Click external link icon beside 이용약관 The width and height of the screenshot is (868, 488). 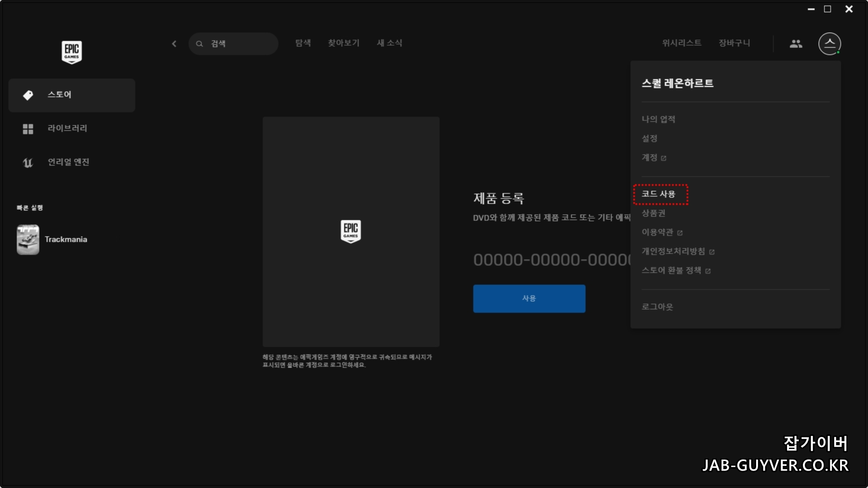point(680,233)
